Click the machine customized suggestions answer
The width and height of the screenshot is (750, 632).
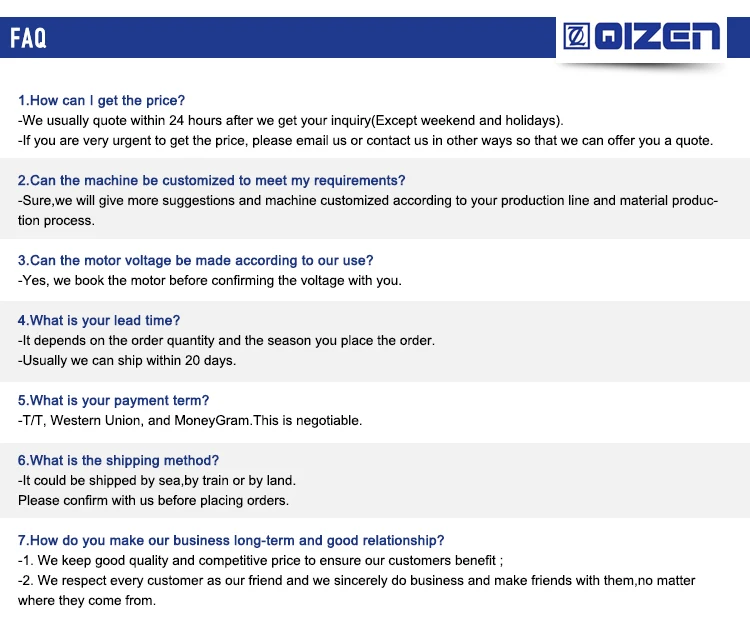coord(368,201)
